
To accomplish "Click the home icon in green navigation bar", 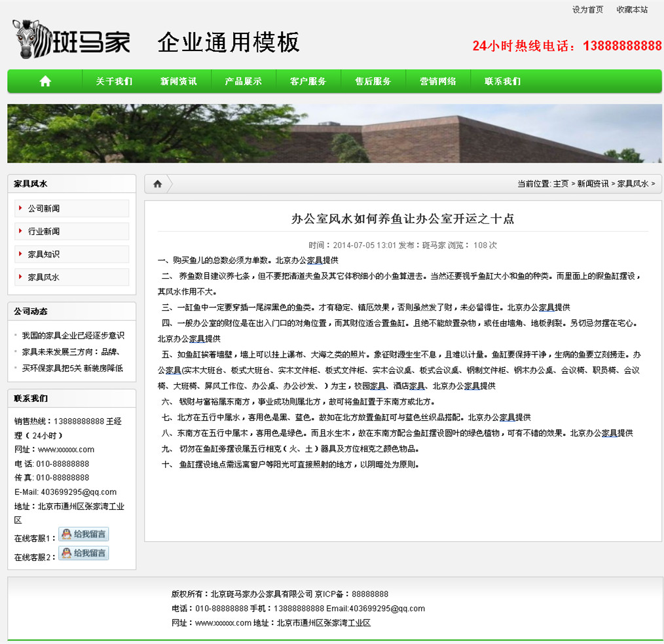I will coord(45,81).
